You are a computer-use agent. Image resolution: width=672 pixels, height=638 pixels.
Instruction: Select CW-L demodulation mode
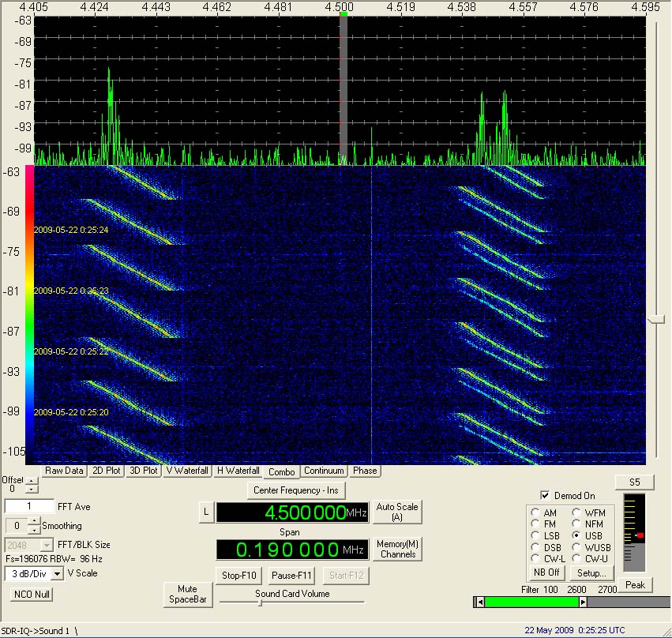coord(535,558)
